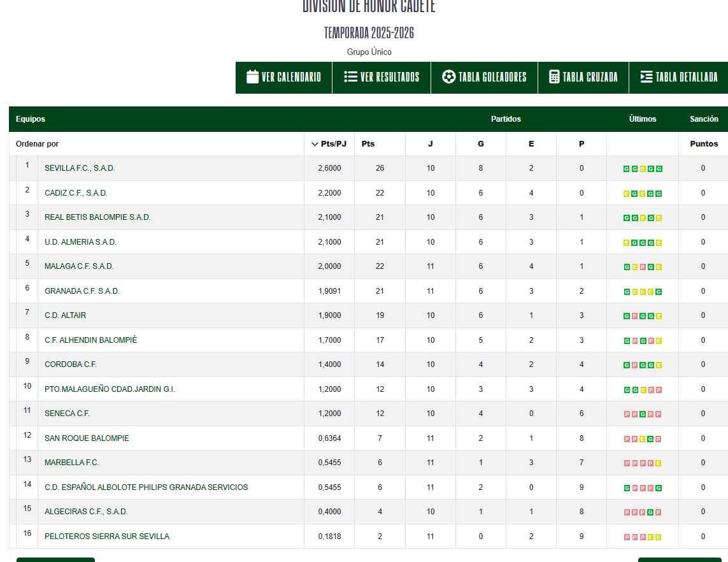Click the football icon on Tabla Goleadores
This screenshot has height=562, width=728.
448,76
